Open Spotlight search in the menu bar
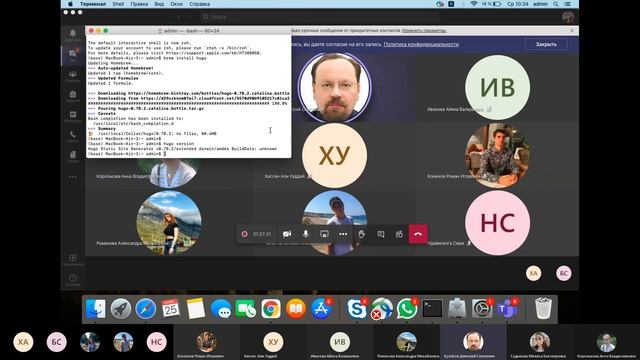This screenshot has width=640, height=360. [x=556, y=4]
